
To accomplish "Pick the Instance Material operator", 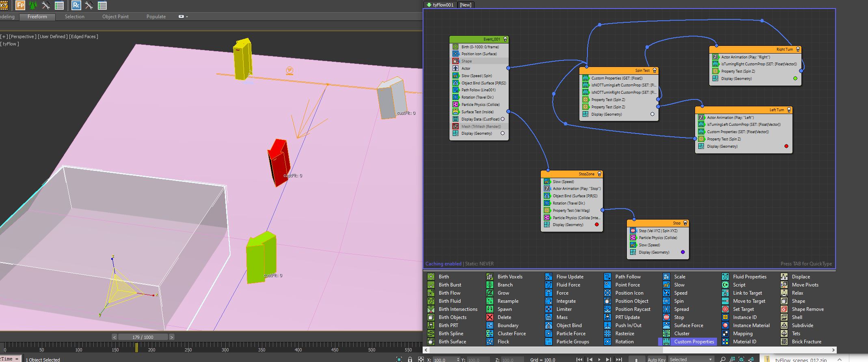I will tap(751, 325).
